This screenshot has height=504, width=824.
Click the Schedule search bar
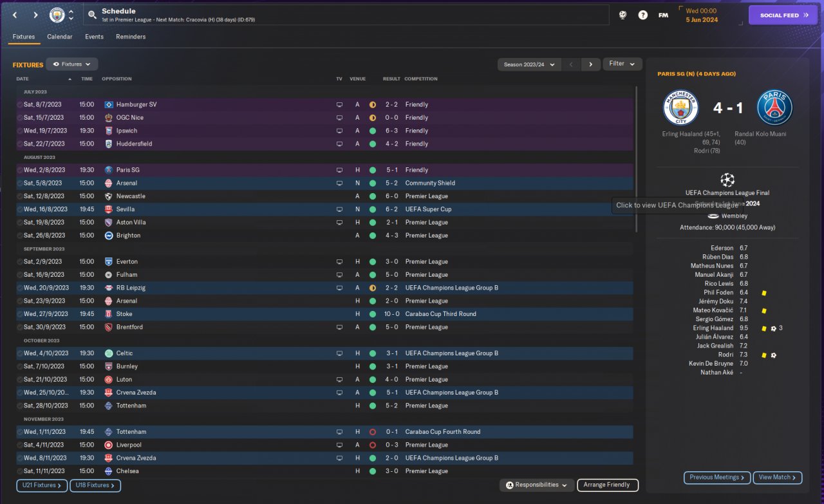(346, 15)
